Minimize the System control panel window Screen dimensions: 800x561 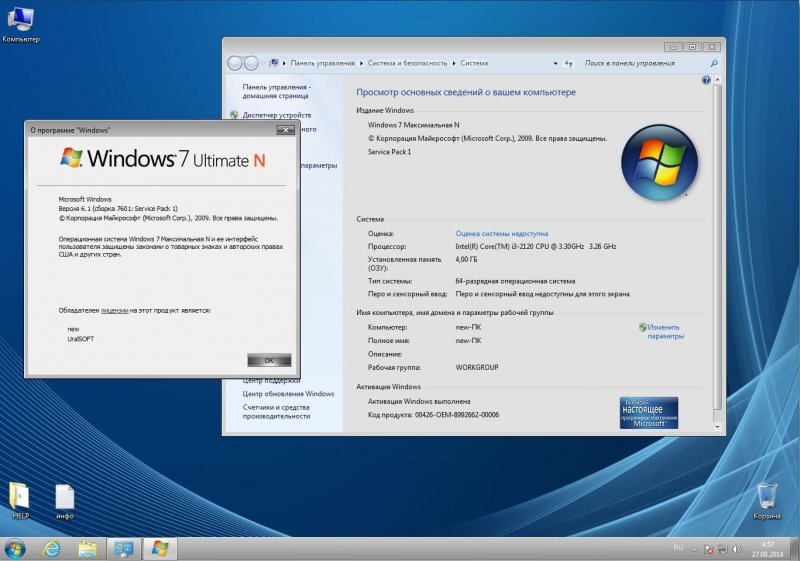tap(673, 47)
